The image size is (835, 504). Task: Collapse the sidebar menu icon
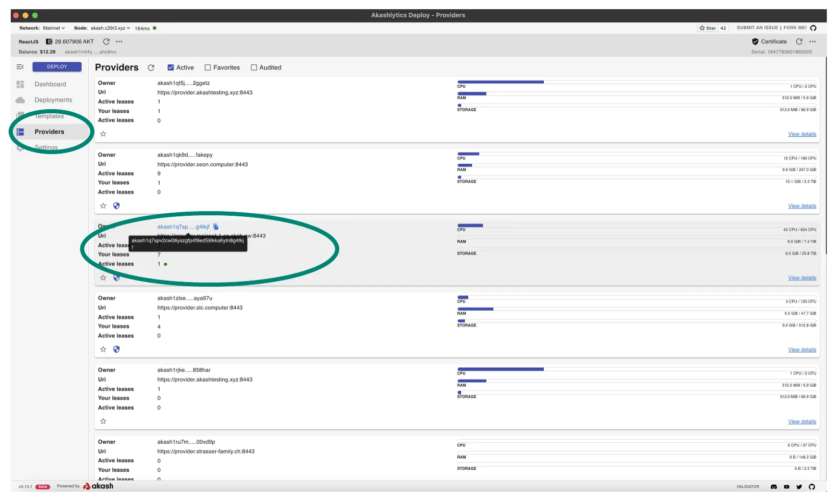(20, 67)
